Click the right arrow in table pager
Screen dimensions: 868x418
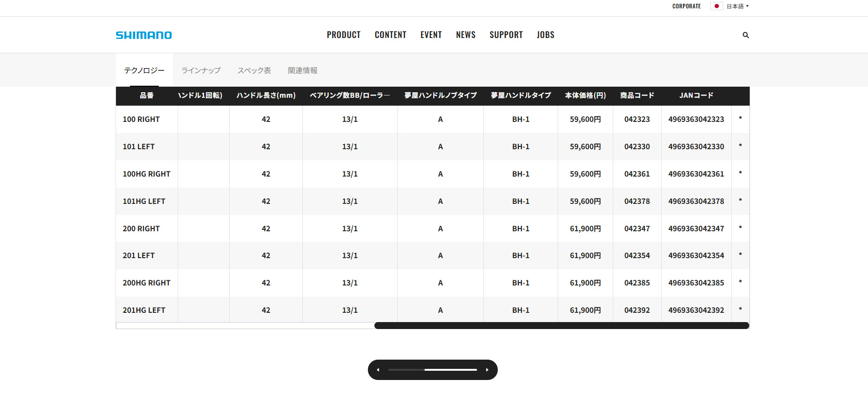coord(487,370)
